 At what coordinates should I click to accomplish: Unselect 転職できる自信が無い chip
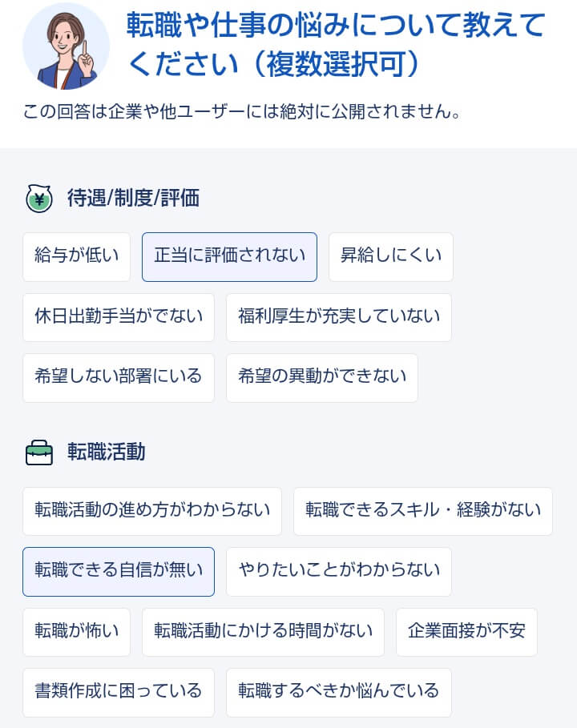tap(119, 571)
